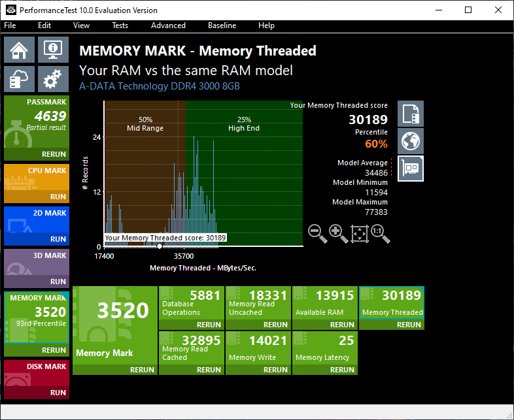
Task: Rerun the Memory Threaded test
Action: click(x=409, y=325)
